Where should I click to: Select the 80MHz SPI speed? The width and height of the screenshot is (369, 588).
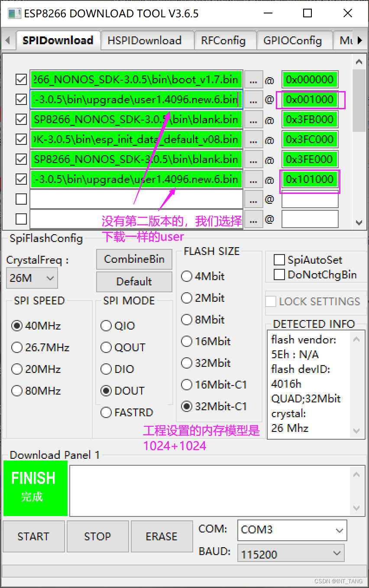[x=16, y=391]
